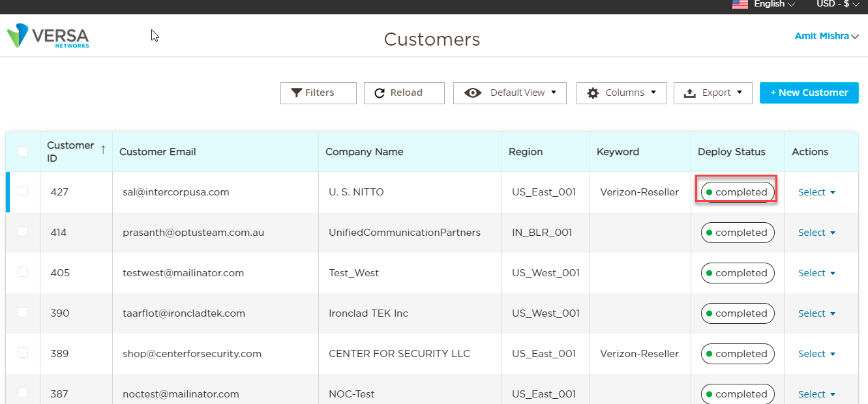This screenshot has width=868, height=404.
Task: Click the circular Reload arrow icon
Action: (x=380, y=93)
